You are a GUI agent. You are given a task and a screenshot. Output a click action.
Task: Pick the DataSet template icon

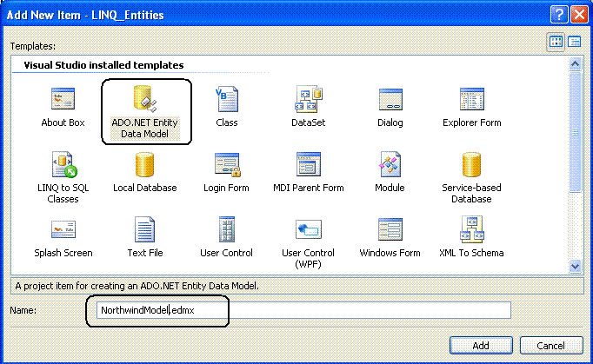(309, 99)
